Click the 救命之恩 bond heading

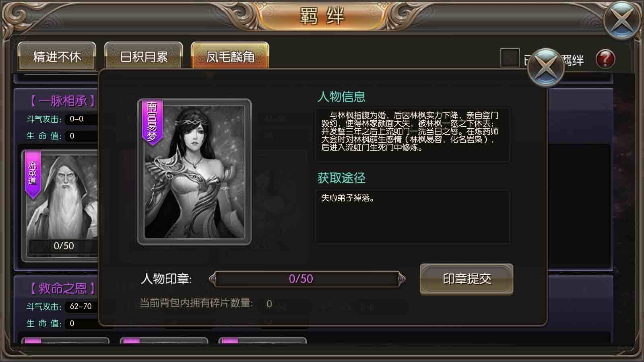tap(62, 288)
